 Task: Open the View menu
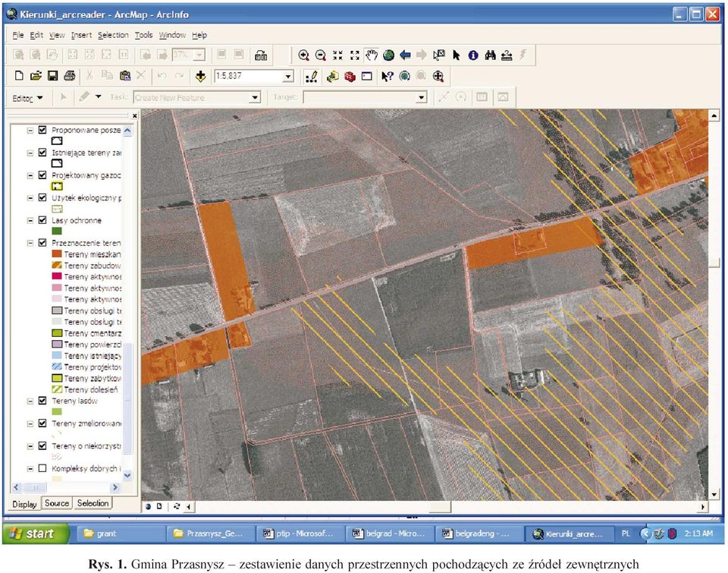click(57, 35)
